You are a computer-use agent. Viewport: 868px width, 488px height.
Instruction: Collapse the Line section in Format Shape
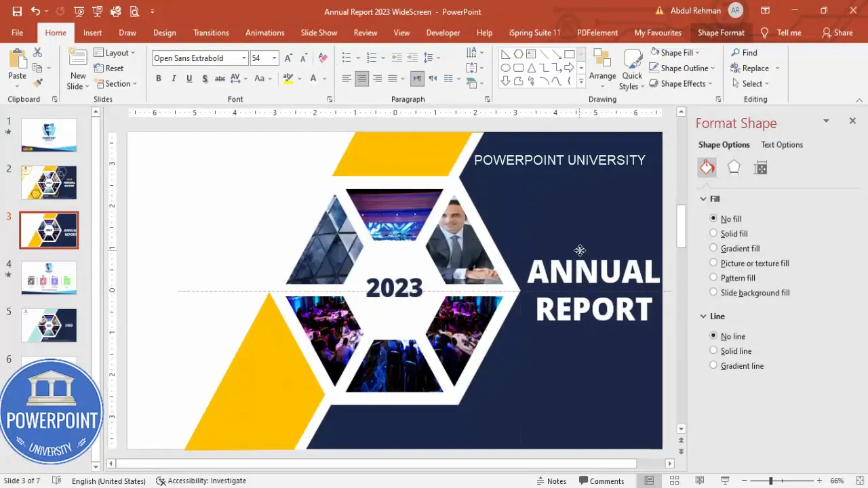tap(703, 316)
